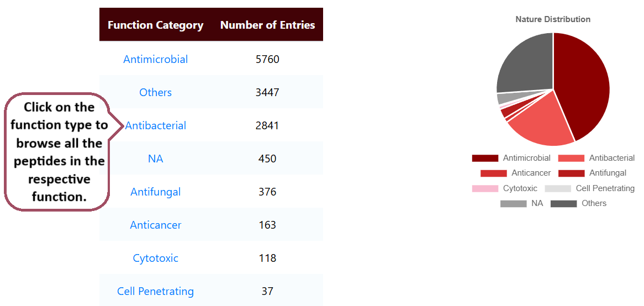644x306 pixels.
Task: Click the Anticancer legend swatch
Action: click(493, 173)
